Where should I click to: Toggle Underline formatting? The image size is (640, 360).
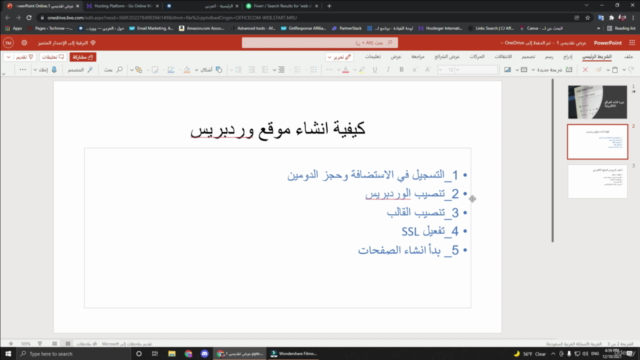(x=375, y=70)
